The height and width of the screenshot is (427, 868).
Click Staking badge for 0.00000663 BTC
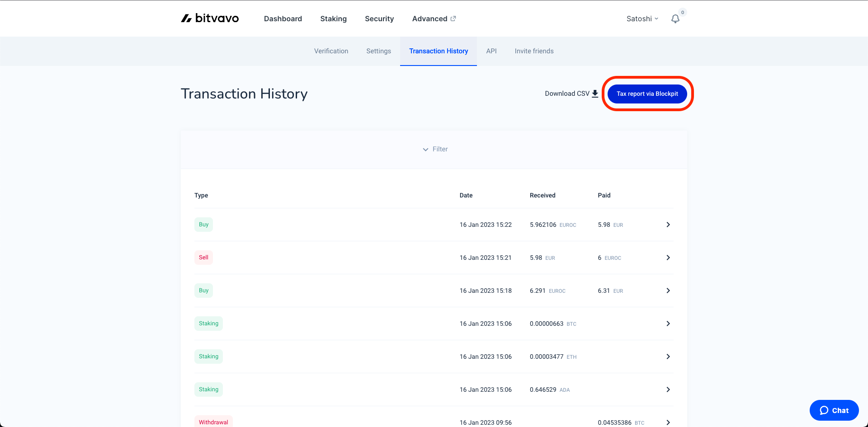point(208,324)
